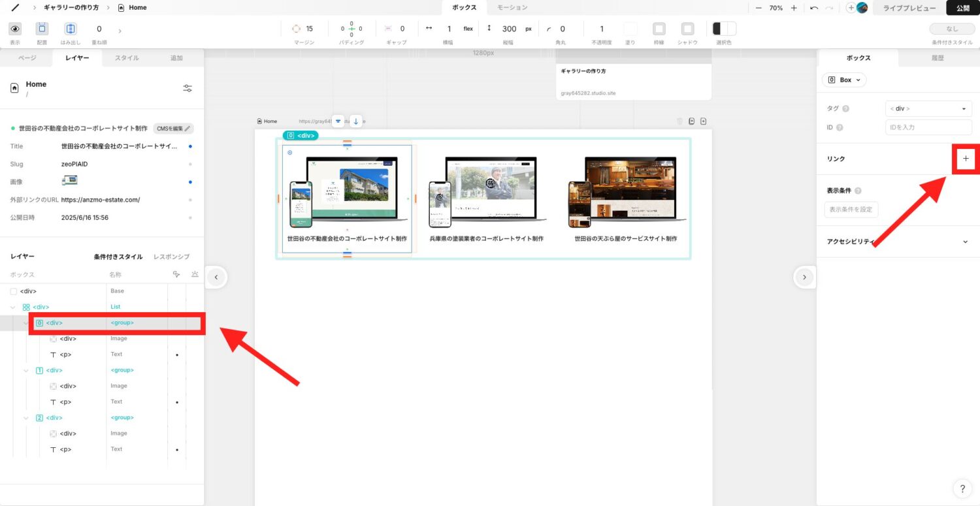Open the マージン (margin) settings icon
Screen dimensions: 980x506
[297, 28]
